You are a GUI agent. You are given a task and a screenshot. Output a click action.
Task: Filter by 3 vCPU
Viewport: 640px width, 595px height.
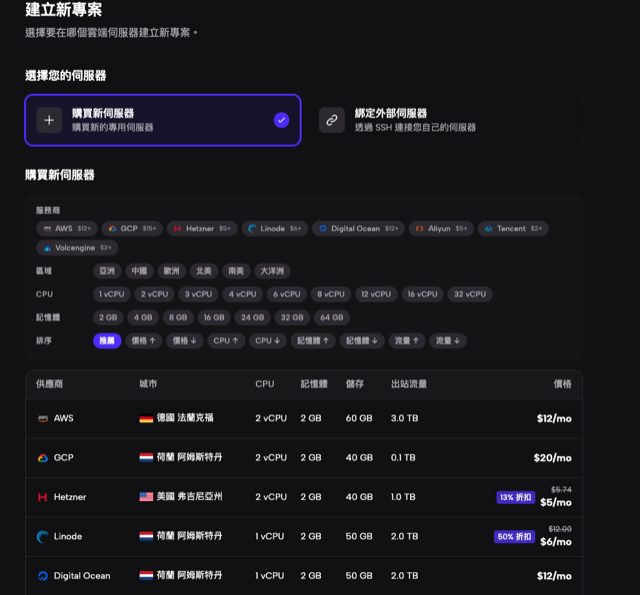[198, 294]
